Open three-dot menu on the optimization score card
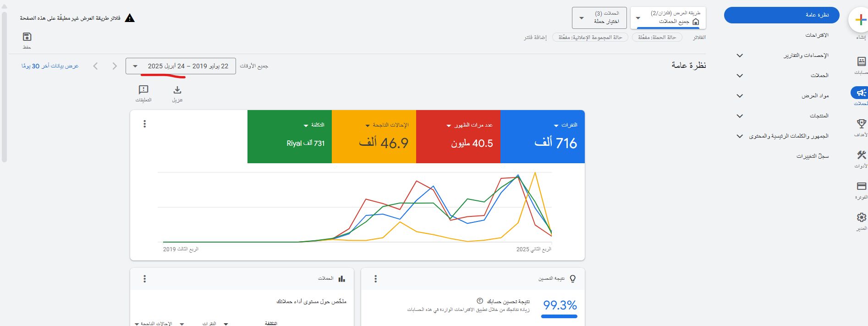Viewport: 868px width, 326px height. click(x=376, y=279)
